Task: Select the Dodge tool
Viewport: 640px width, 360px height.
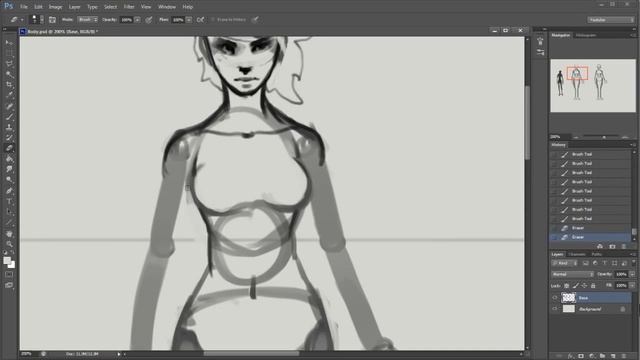Action: pos(9,180)
